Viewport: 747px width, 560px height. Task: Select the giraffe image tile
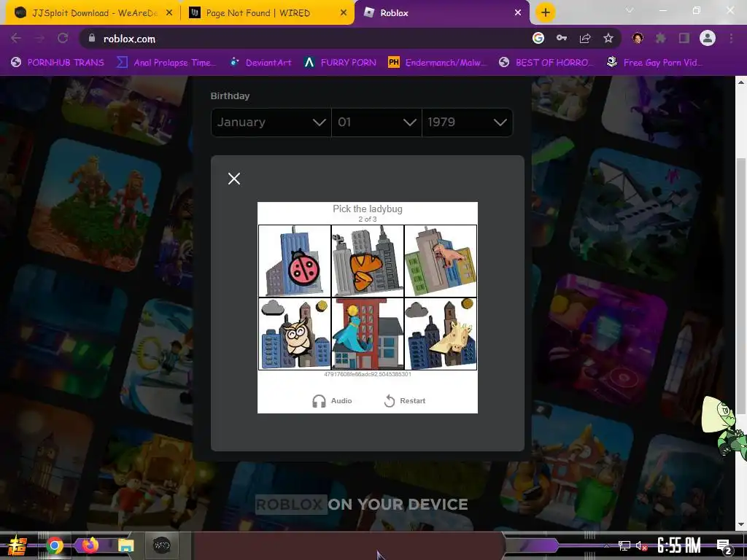(440, 334)
